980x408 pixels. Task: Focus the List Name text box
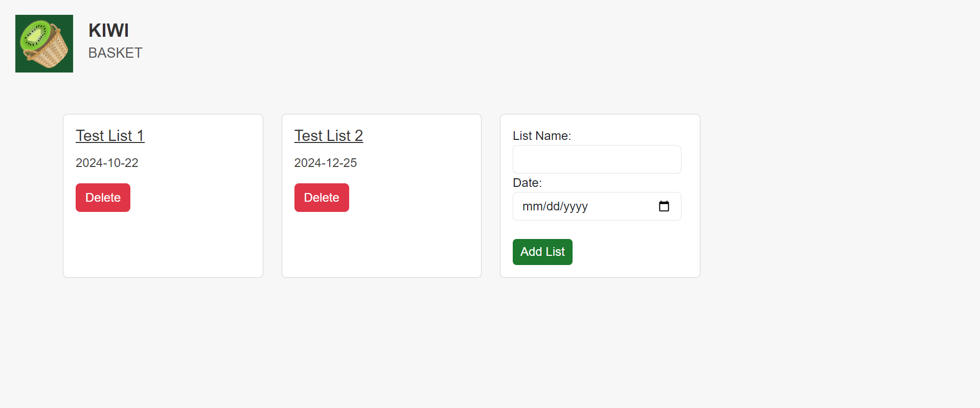tap(597, 159)
